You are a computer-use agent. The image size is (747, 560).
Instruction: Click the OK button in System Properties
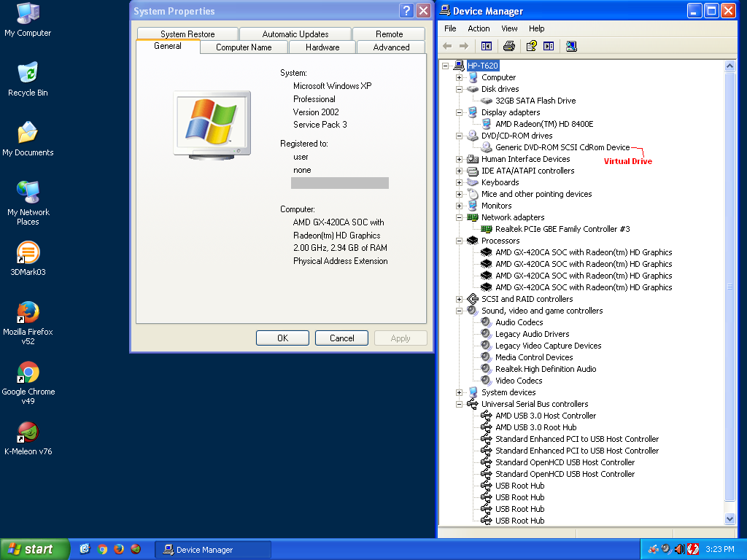click(282, 338)
